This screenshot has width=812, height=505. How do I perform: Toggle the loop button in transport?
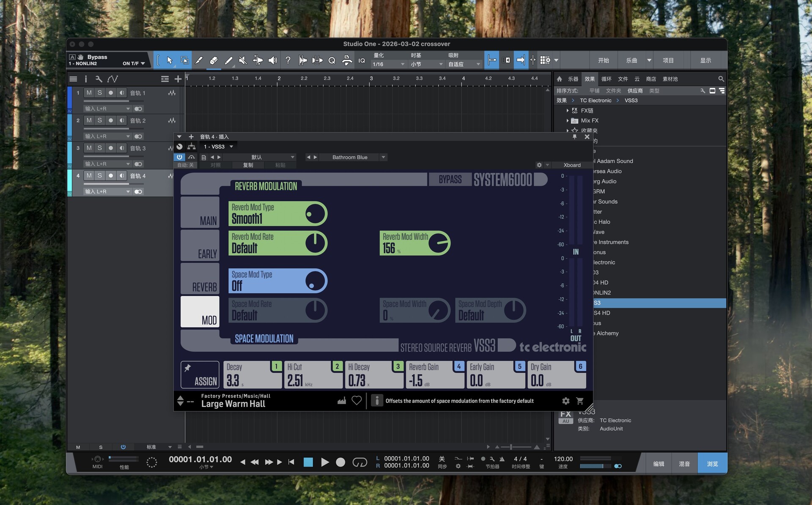(359, 462)
